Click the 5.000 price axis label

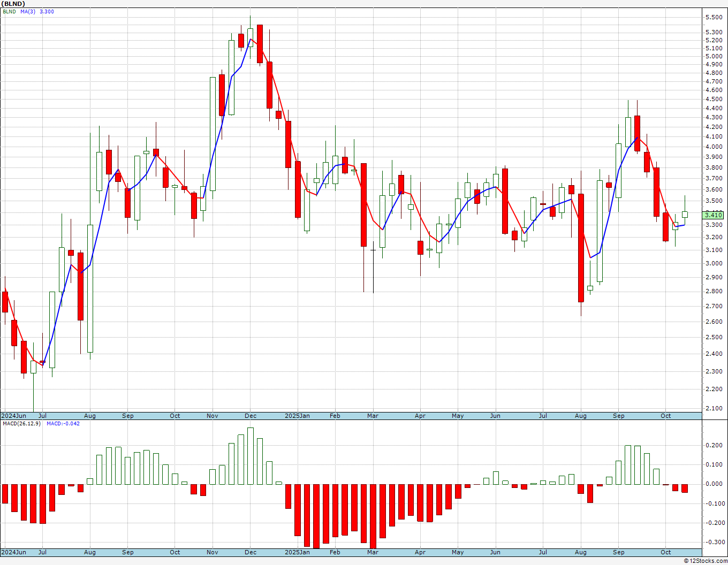[714, 56]
